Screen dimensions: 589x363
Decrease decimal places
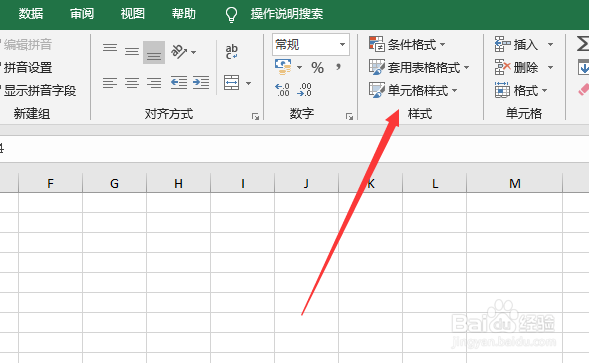point(304,90)
